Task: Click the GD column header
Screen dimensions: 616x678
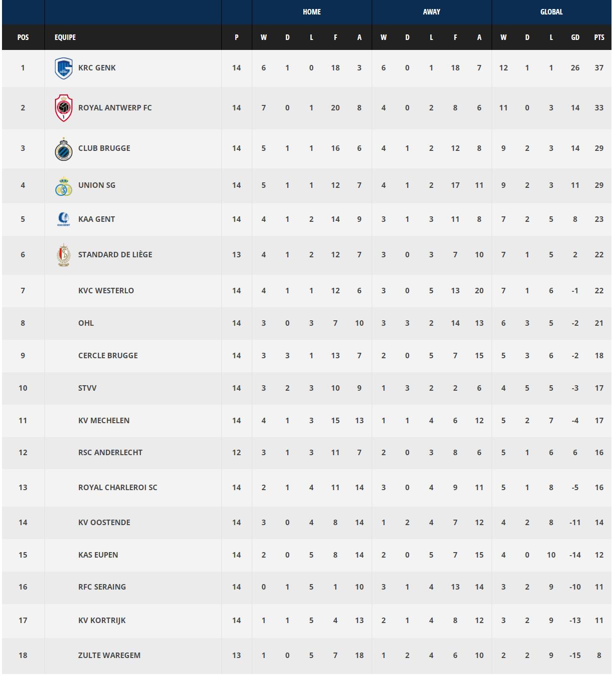Action: click(x=575, y=37)
